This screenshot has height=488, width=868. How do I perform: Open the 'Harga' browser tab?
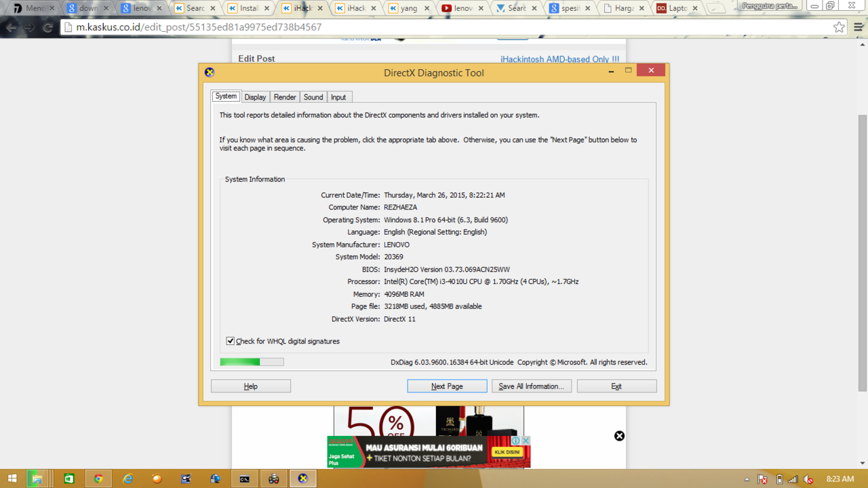click(623, 8)
